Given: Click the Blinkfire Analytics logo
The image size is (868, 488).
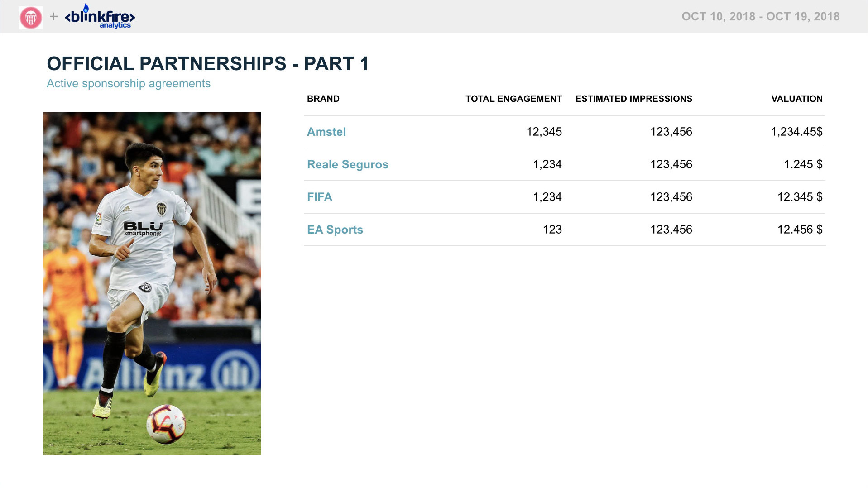Looking at the screenshot, I should [x=100, y=17].
